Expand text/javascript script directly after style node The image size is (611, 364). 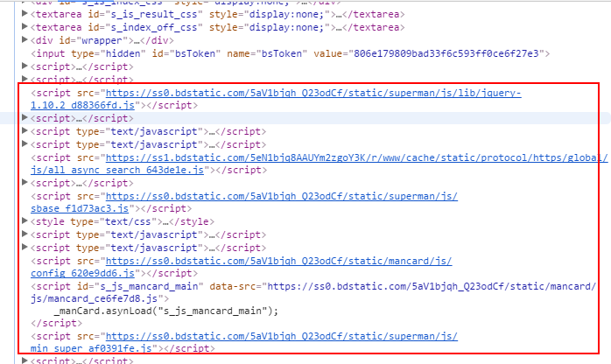coord(25,234)
